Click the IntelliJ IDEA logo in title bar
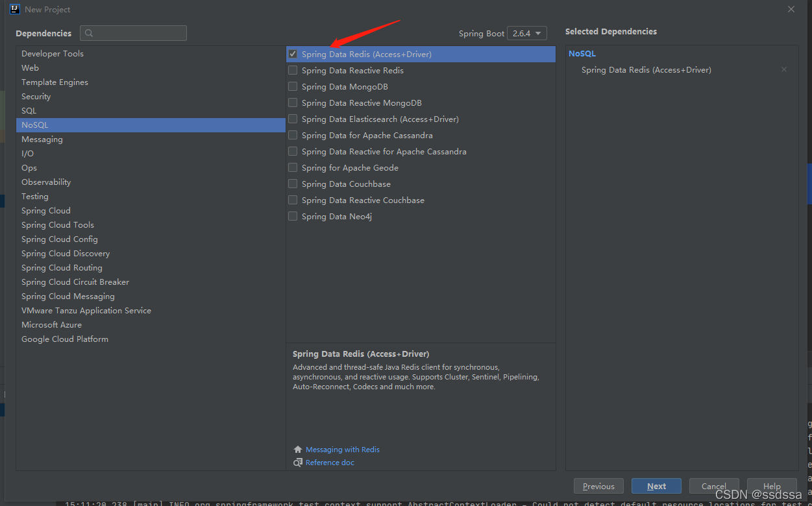The width and height of the screenshot is (812, 506). [15, 9]
